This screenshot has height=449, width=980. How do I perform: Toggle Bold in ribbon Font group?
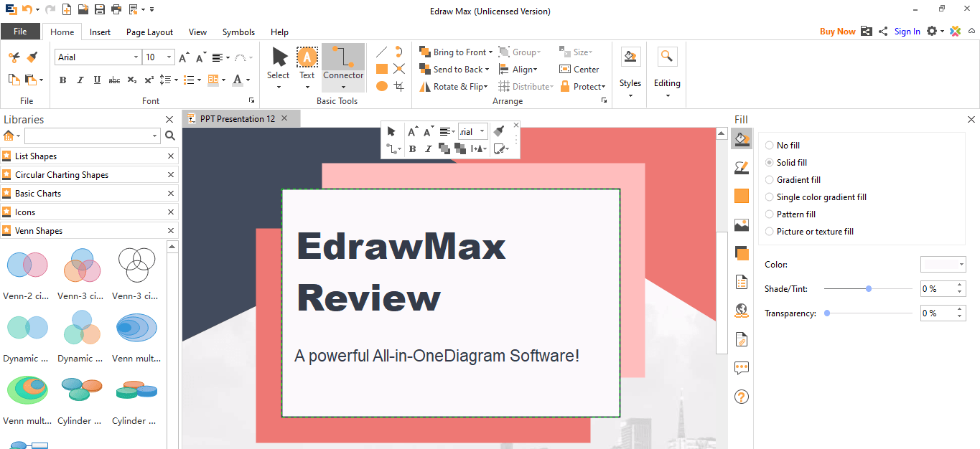click(62, 80)
